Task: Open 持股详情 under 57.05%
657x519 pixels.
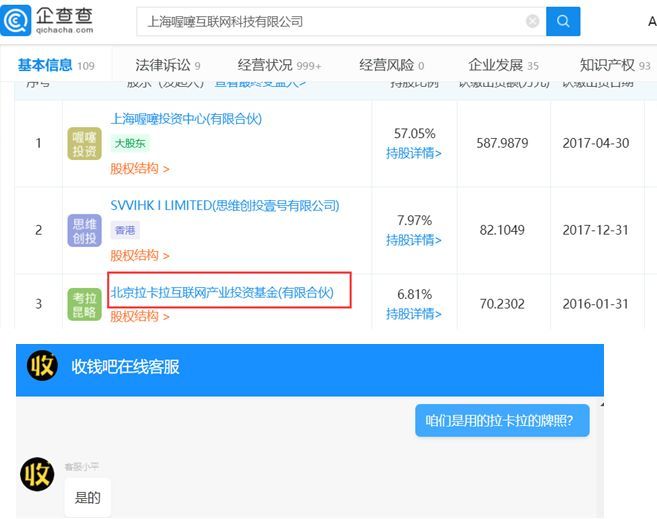Action: point(414,153)
